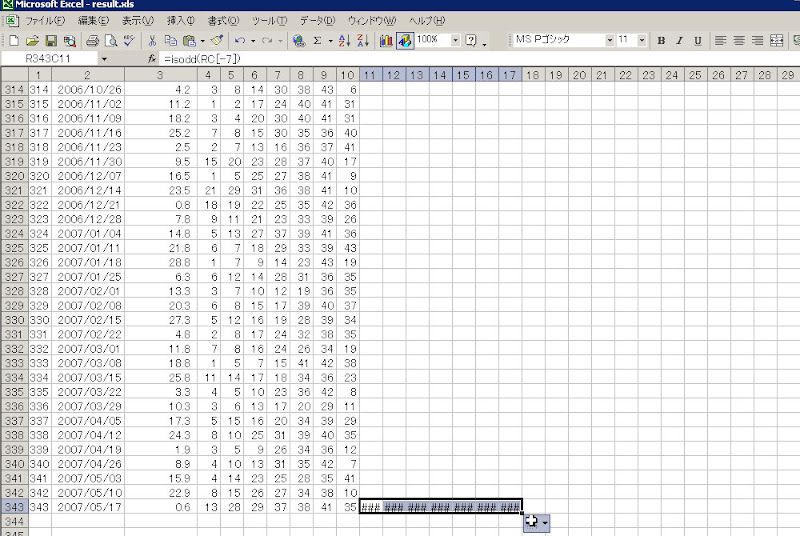The height and width of the screenshot is (536, 800).
Task: Click the New workbook icon
Action: coord(14,40)
